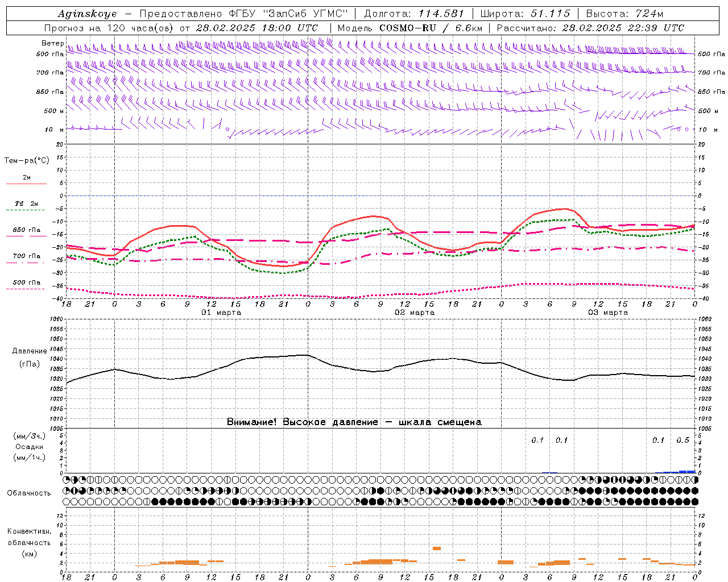Click the Прогноз на 120 часа(ов) forecast start text

(181, 28)
